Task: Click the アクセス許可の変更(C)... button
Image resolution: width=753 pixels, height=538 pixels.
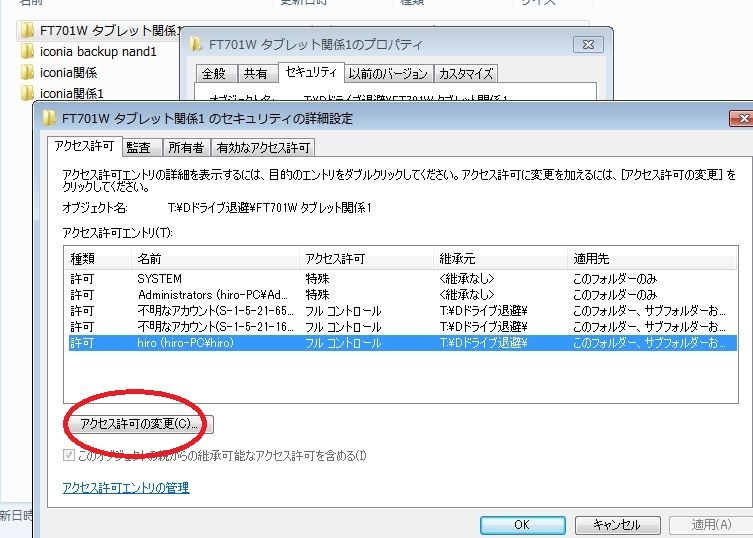Action: (x=140, y=424)
